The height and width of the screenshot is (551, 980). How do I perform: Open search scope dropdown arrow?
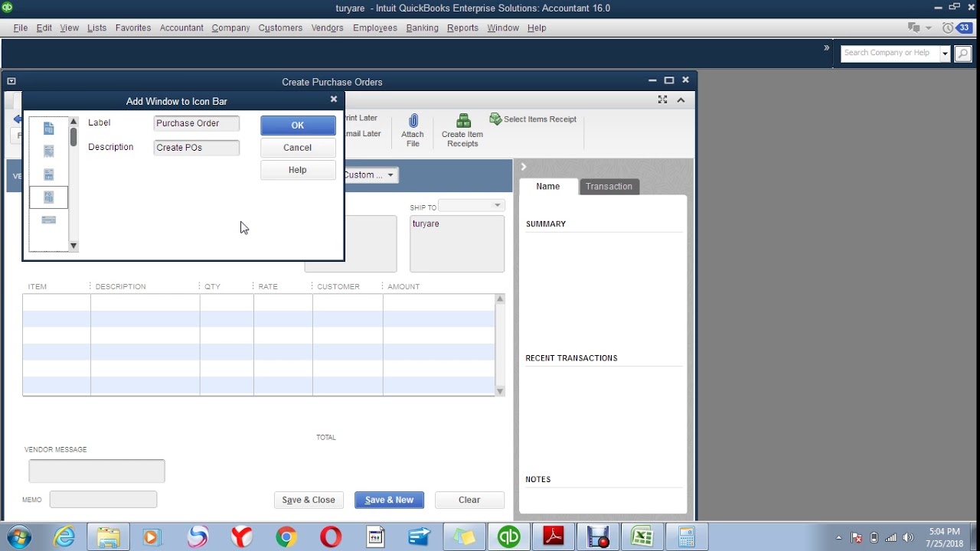pyautogui.click(x=945, y=54)
